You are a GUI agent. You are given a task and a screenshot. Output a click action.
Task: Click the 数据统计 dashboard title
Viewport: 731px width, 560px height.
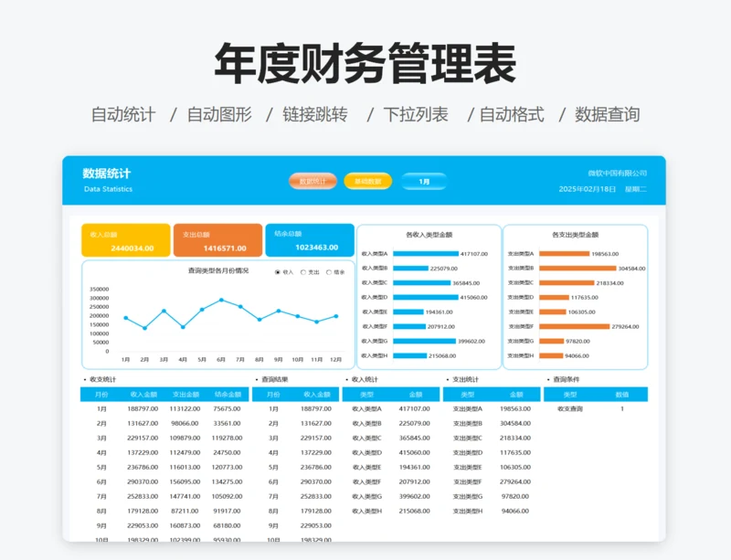point(106,174)
